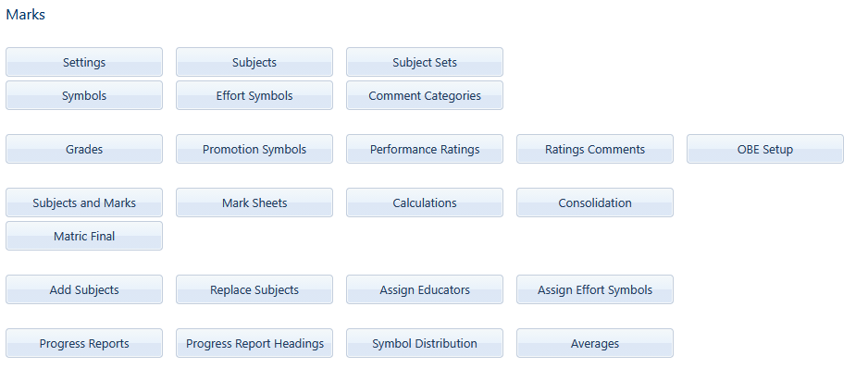Open Subject Sets
This screenshot has width=868, height=368.
pyautogui.click(x=425, y=62)
